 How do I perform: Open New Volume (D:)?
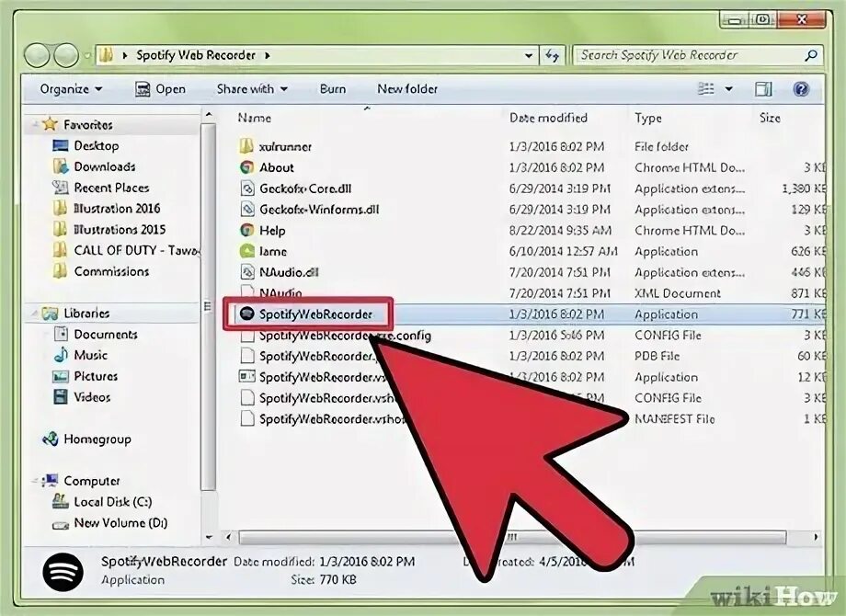point(120,523)
